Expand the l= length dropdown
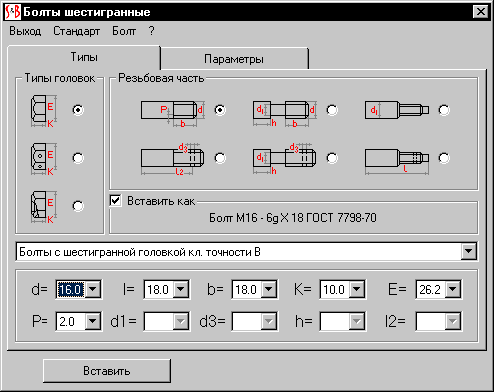The width and height of the screenshot is (494, 392). tap(181, 289)
